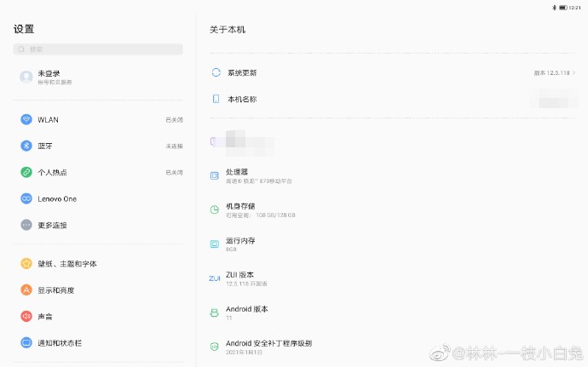The height and width of the screenshot is (367, 588).
Task: Tap the ZUI version (ZUI 版本) entry
Action: pos(392,278)
